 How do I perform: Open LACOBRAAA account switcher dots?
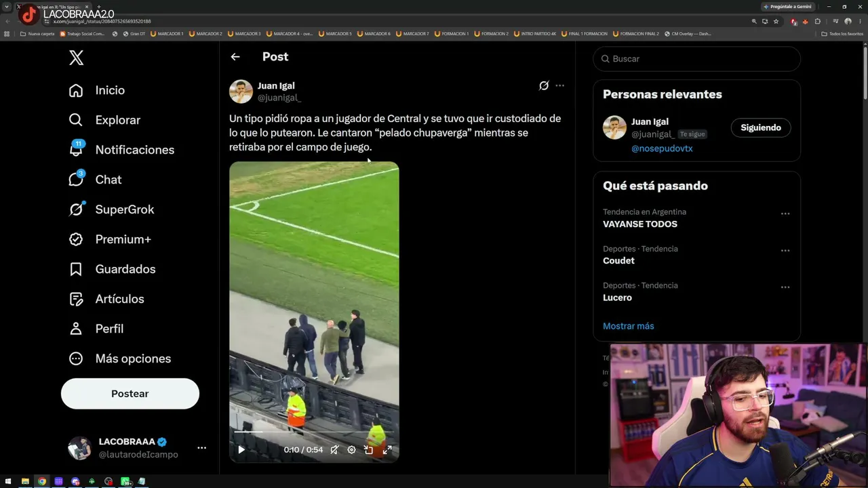(x=201, y=448)
